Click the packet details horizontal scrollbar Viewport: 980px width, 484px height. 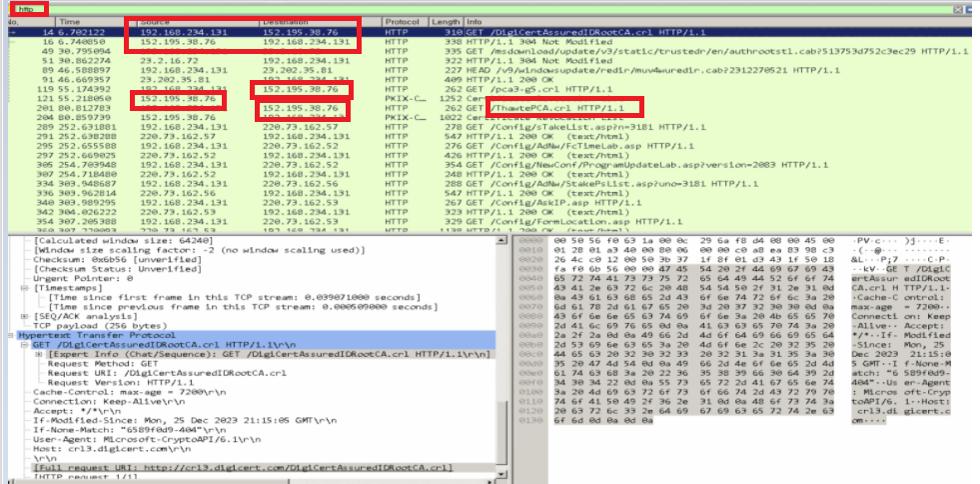[250, 481]
